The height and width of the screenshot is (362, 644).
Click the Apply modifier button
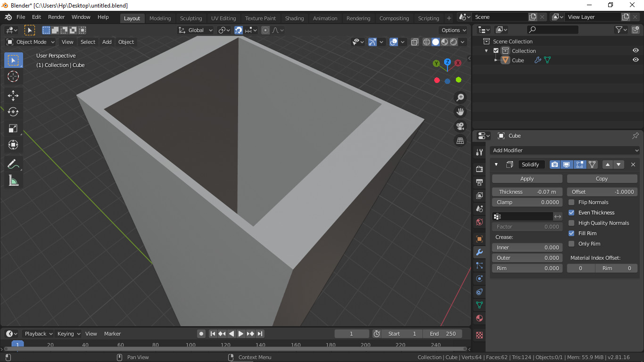[x=527, y=179]
